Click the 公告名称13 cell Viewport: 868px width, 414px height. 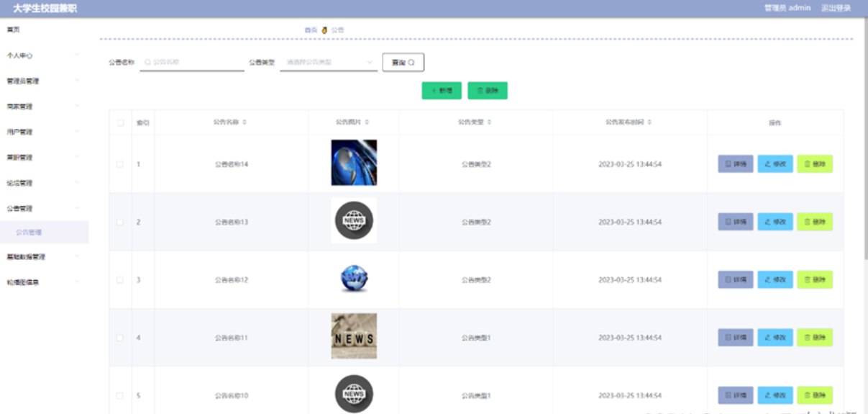232,222
